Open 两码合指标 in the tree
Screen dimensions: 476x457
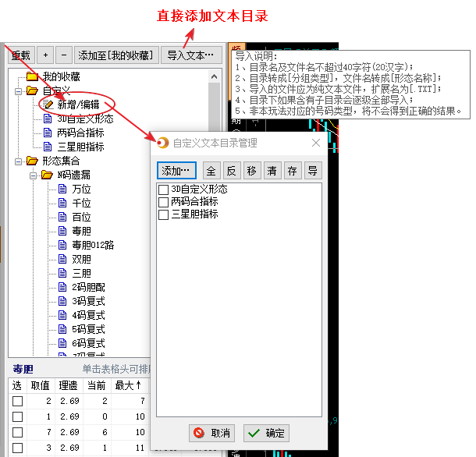pos(80,133)
